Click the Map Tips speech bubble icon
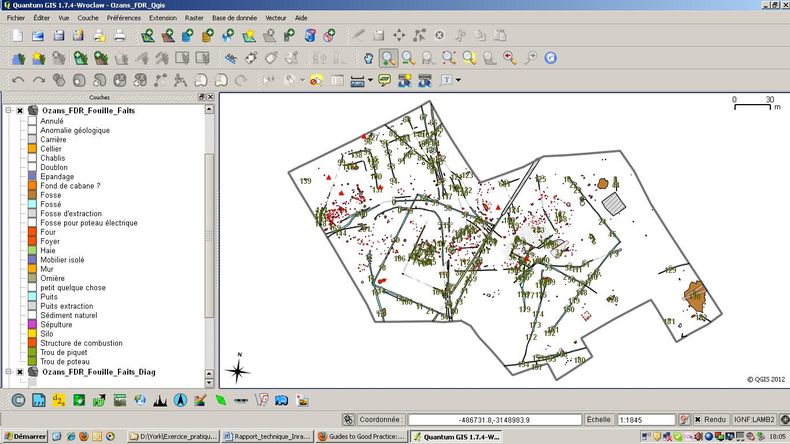Viewport: 790px width, 444px height. pyautogui.click(x=384, y=80)
